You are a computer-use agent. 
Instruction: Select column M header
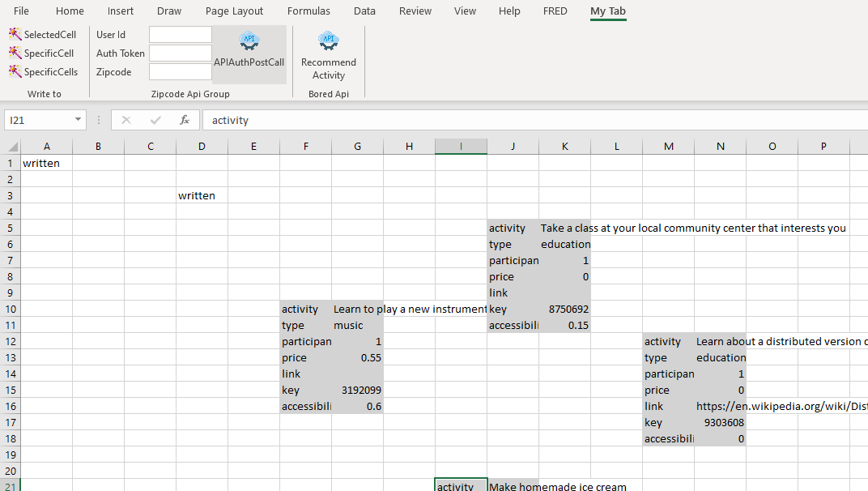[669, 147]
